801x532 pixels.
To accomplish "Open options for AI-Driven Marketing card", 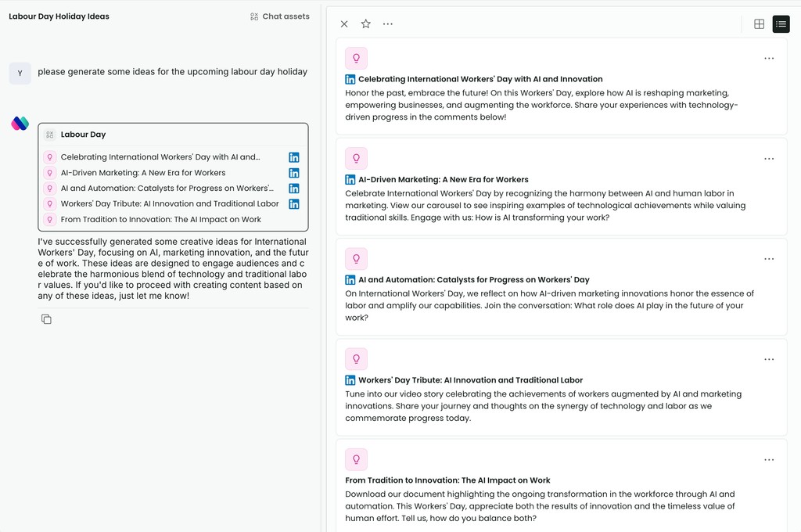I will point(769,159).
